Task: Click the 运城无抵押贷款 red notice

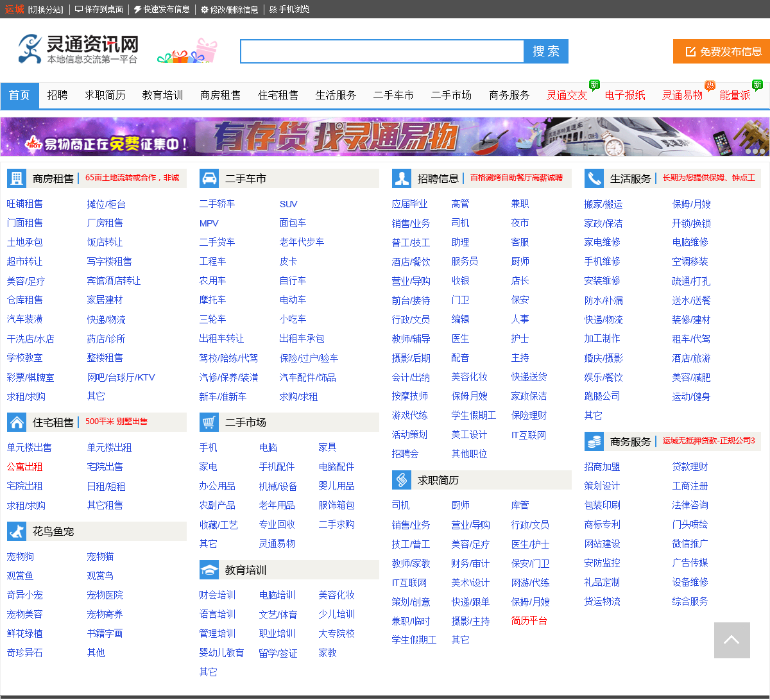Action: pyautogui.click(x=709, y=441)
